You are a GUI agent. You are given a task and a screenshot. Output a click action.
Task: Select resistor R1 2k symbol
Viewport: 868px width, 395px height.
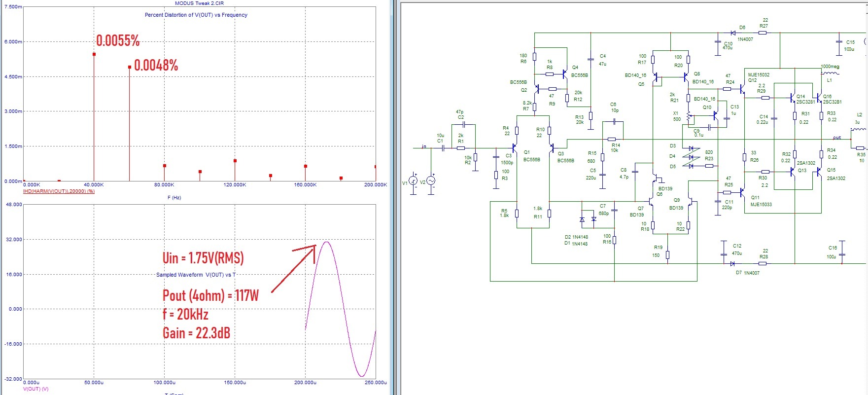click(x=461, y=148)
